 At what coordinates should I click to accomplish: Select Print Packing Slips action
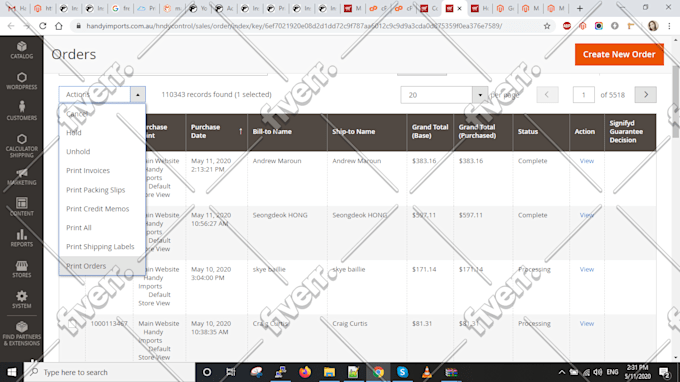(x=102, y=189)
